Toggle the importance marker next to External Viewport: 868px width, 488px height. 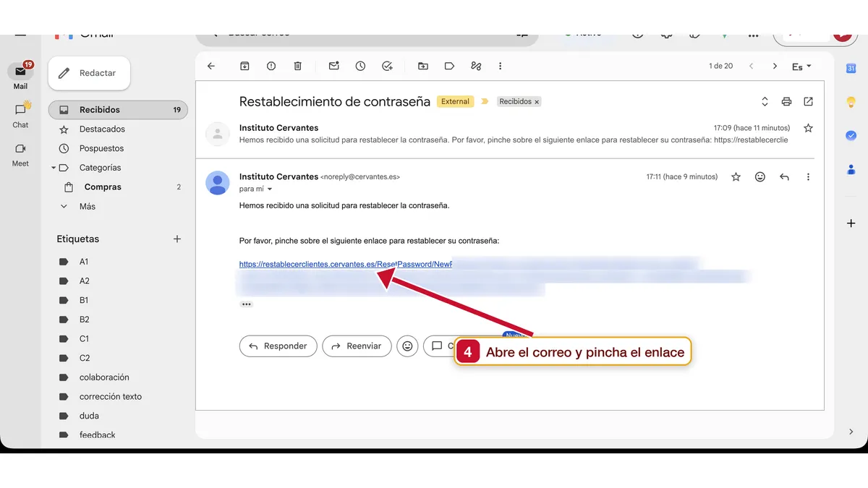[x=485, y=102]
